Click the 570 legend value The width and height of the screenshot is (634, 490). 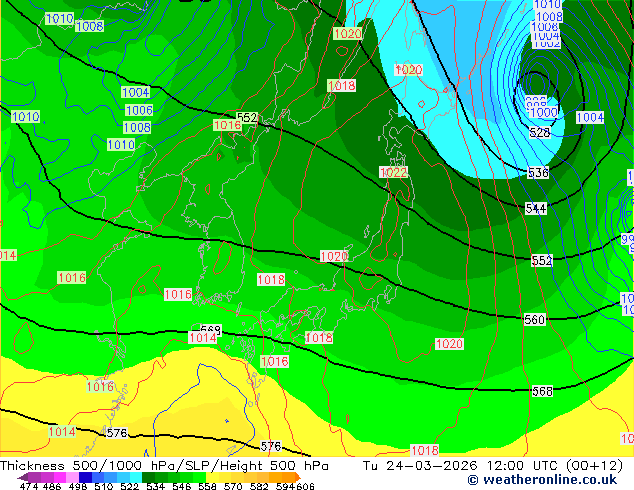tap(233, 486)
